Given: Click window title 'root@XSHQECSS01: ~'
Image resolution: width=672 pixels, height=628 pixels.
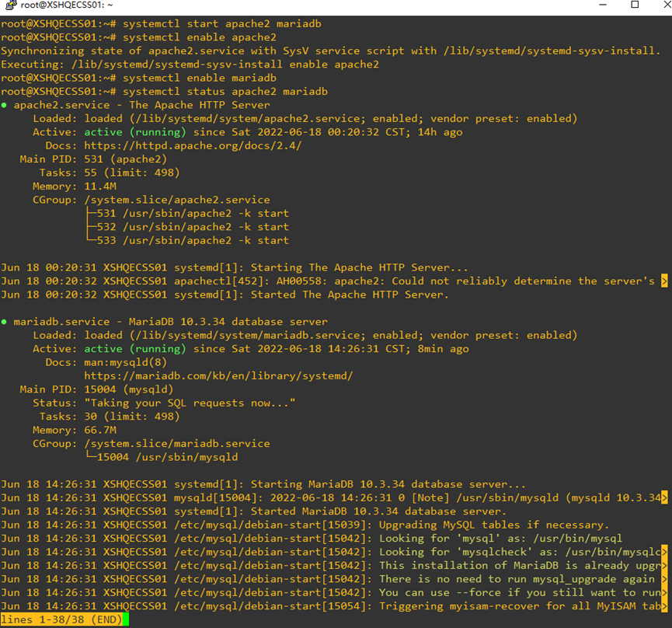Looking at the screenshot, I should (x=67, y=5).
